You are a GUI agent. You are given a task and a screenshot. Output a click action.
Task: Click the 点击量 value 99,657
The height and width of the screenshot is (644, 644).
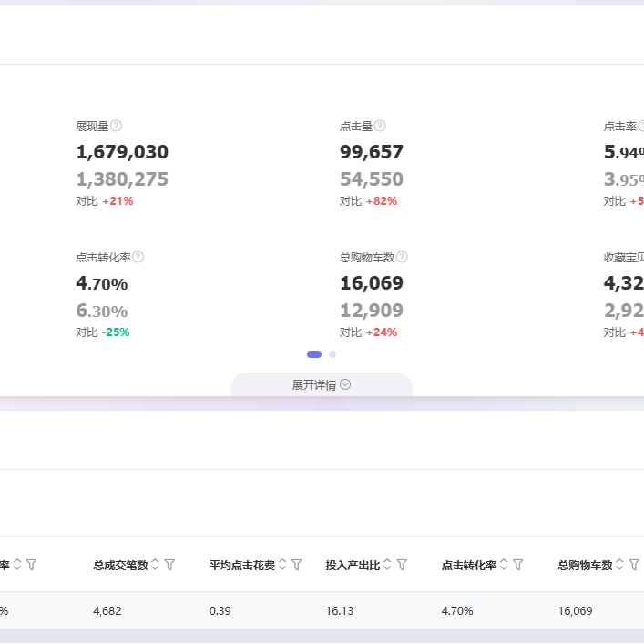(x=372, y=152)
